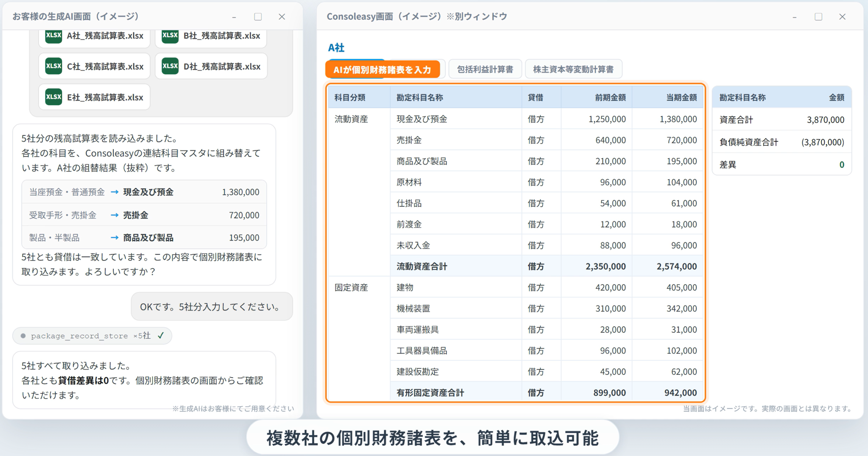Click the 負債純資産合計 summary row
This screenshot has height=456, width=868.
coord(782,142)
